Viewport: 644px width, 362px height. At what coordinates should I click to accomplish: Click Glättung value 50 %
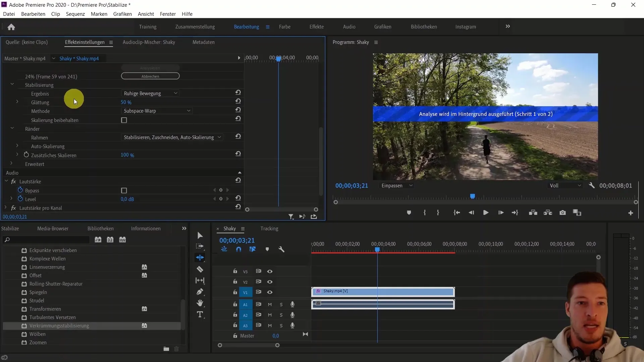point(126,102)
